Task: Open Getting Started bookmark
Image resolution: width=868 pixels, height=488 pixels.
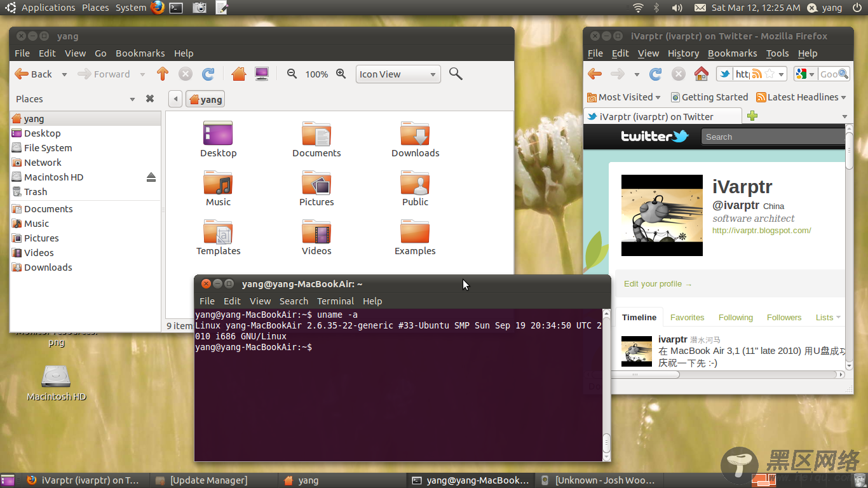Action: tap(709, 97)
